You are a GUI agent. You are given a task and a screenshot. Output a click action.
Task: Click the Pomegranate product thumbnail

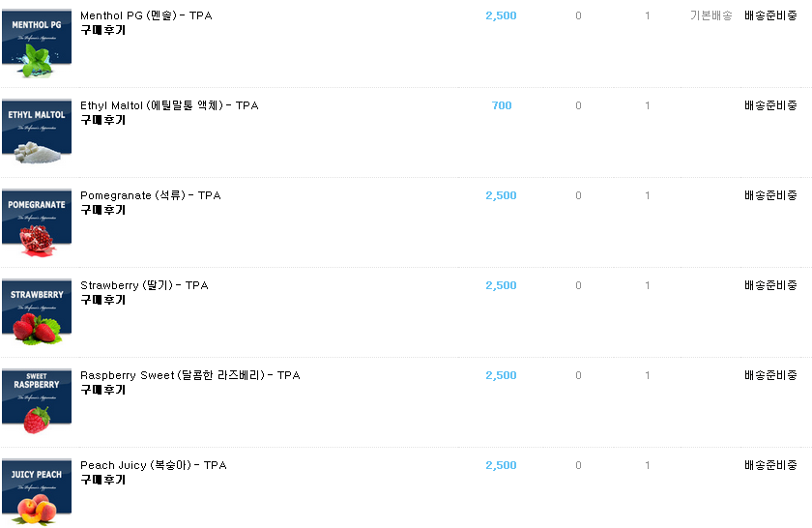point(37,222)
